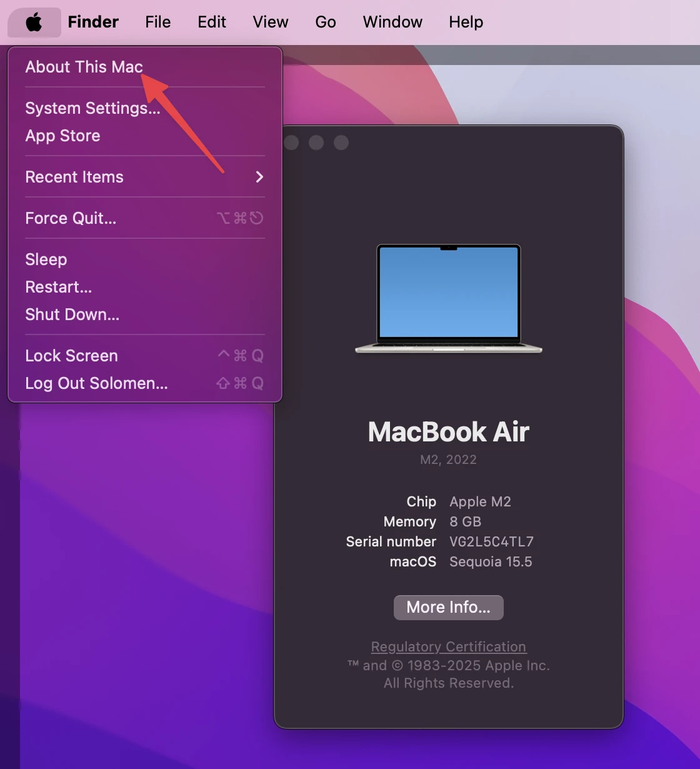
Task: Click the 'Sequoia 15.5' macOS value
Action: (x=491, y=561)
